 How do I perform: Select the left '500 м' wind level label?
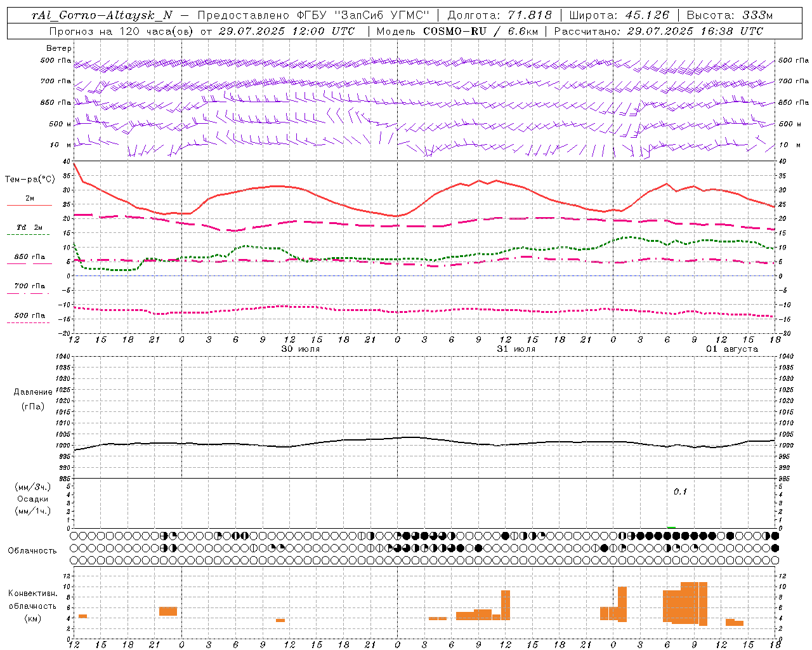coord(60,124)
